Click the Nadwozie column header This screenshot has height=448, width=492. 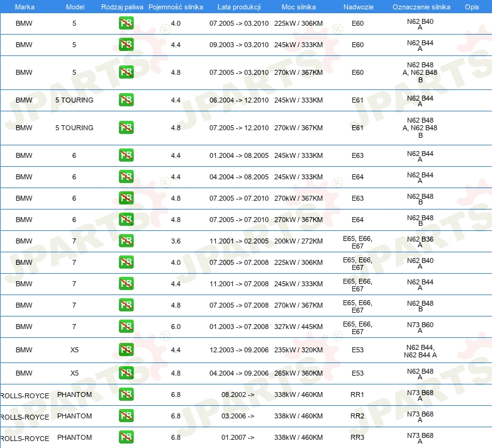(359, 7)
